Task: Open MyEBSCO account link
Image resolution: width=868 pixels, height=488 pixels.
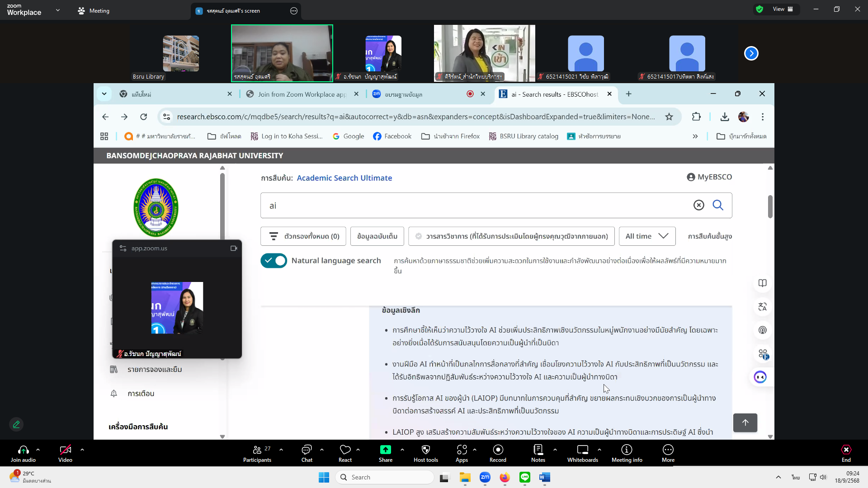Action: tap(709, 177)
